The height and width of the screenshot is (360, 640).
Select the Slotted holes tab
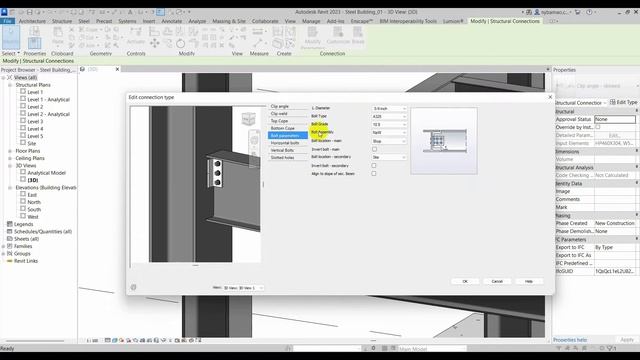288,158
